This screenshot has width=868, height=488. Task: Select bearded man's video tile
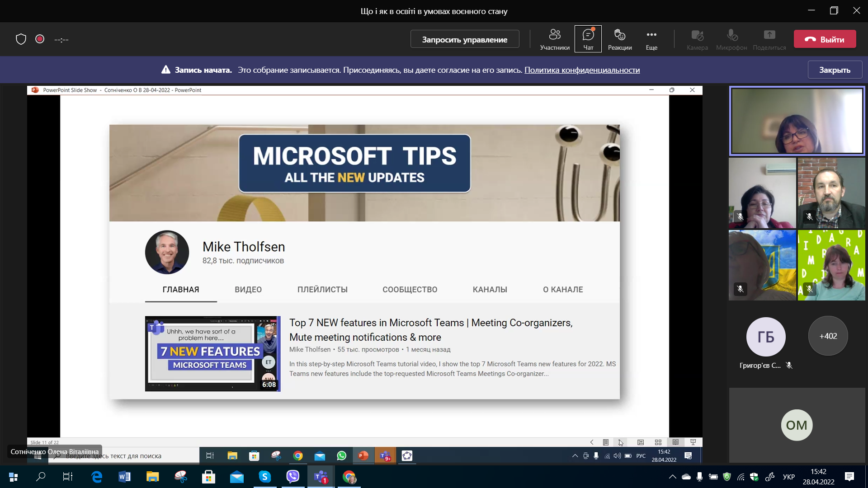[831, 193]
